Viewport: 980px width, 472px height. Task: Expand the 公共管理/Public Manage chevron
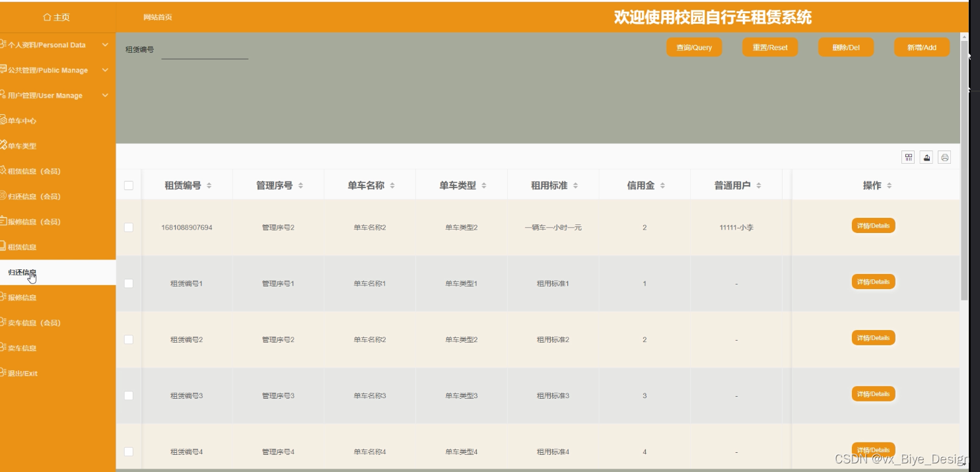tap(105, 70)
